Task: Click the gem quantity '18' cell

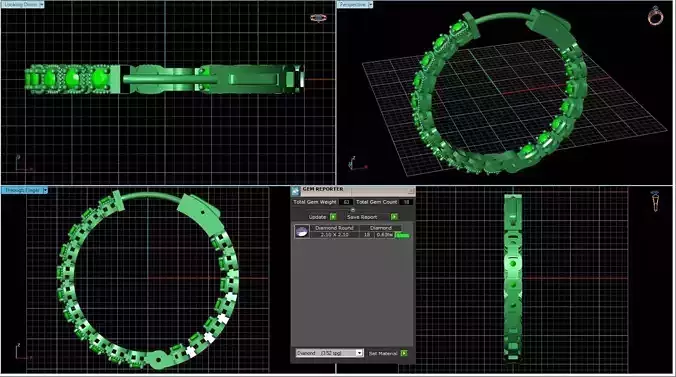Action: (x=367, y=235)
